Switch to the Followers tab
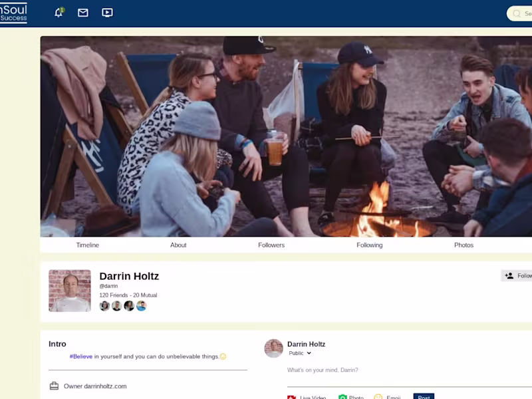Image resolution: width=532 pixels, height=399 pixels. pos(271,245)
